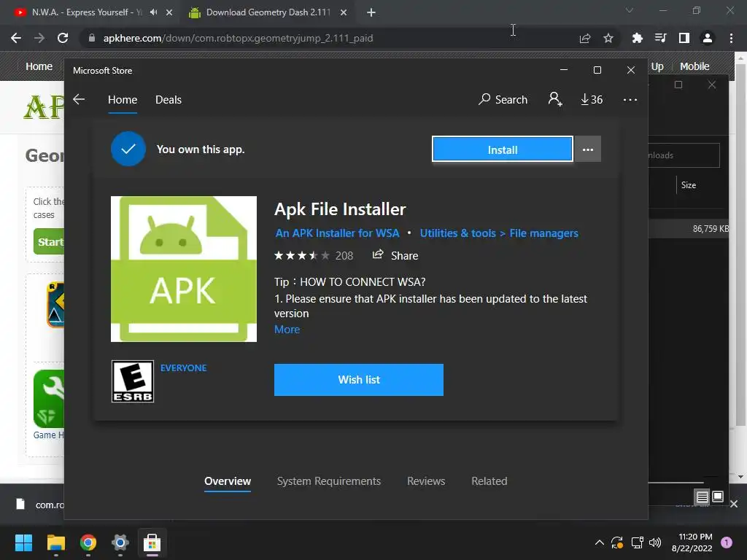747x560 pixels.
Task: Switch to the Related tab
Action: coord(489,481)
